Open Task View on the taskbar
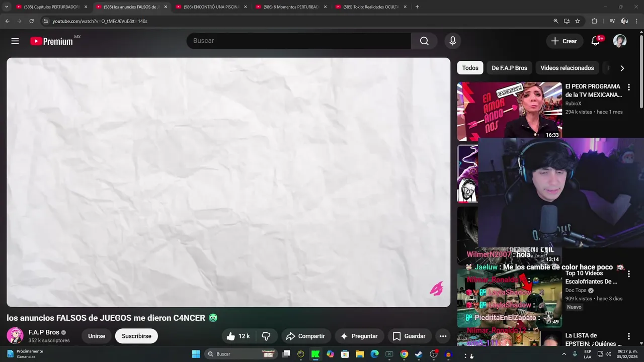The image size is (644, 362). [286, 354]
